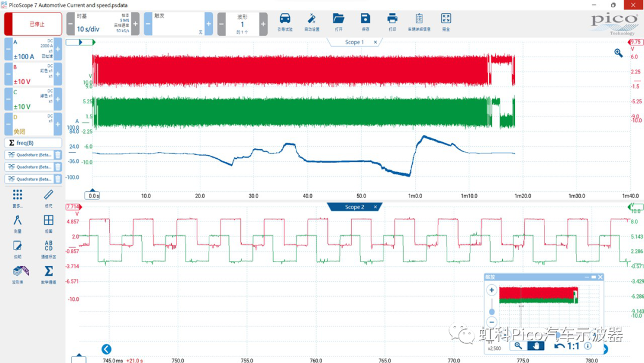Decrease Channel B input range

(8, 75)
